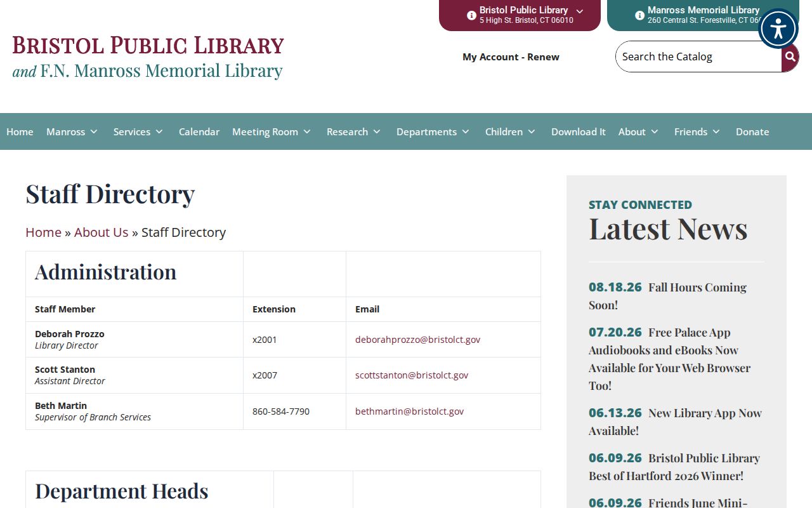Open the Friends June Mini- news item
This screenshot has width=812, height=508.
click(668, 502)
